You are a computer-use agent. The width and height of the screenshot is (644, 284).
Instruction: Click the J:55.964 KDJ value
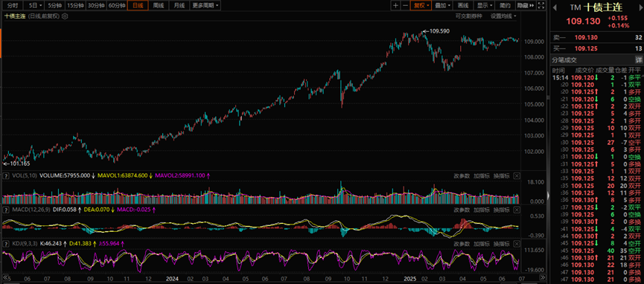pos(109,244)
